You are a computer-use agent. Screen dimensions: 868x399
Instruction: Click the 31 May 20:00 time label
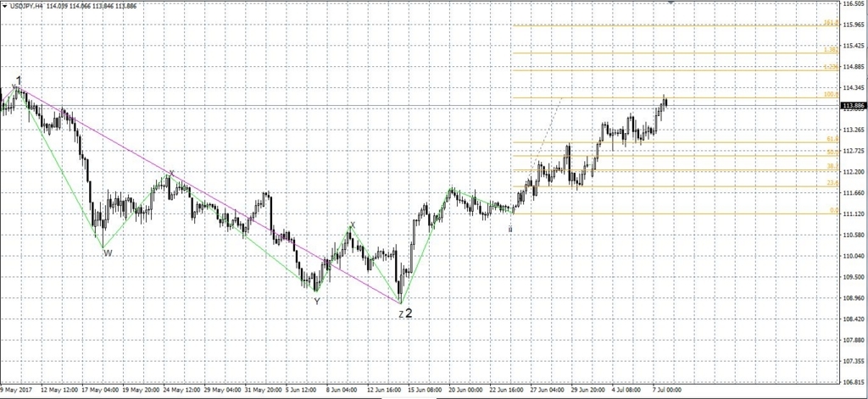pos(263,390)
